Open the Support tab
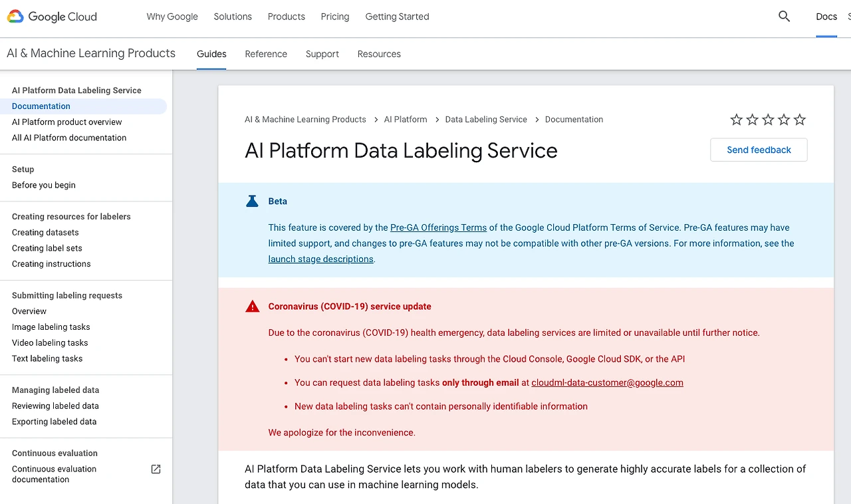This screenshot has height=504, width=851. pos(322,54)
